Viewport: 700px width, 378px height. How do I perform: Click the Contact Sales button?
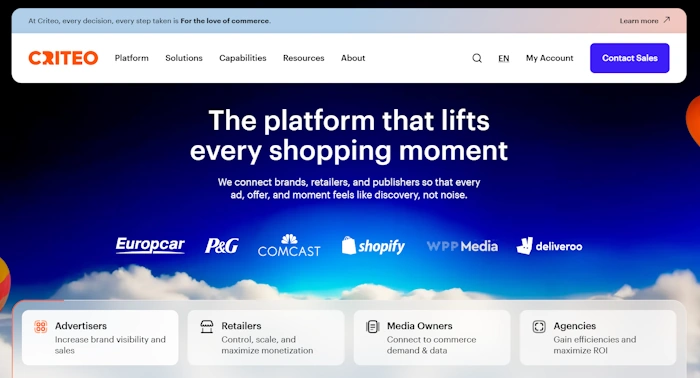[x=629, y=58]
